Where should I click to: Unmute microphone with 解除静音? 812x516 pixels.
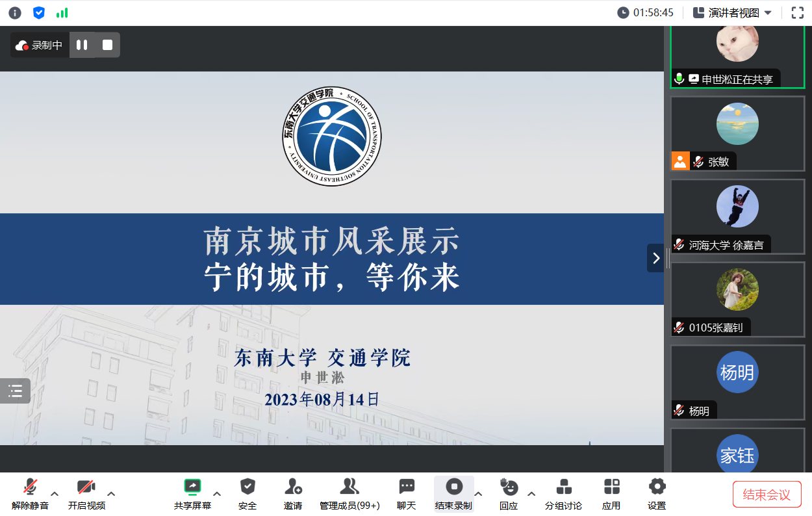point(30,495)
